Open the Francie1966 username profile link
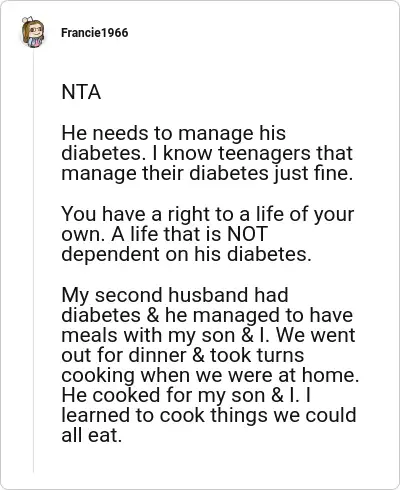This screenshot has height=490, width=400. (x=95, y=33)
